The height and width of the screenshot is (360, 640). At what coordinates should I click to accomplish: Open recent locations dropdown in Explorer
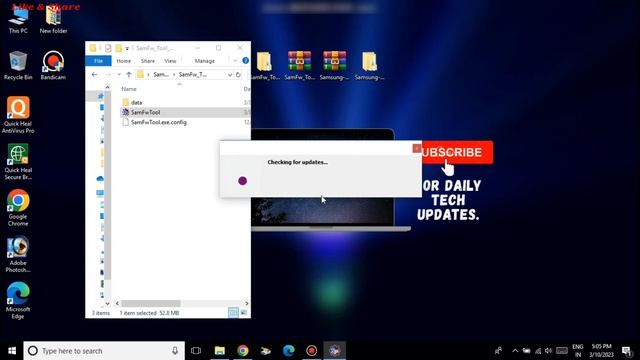tap(119, 75)
